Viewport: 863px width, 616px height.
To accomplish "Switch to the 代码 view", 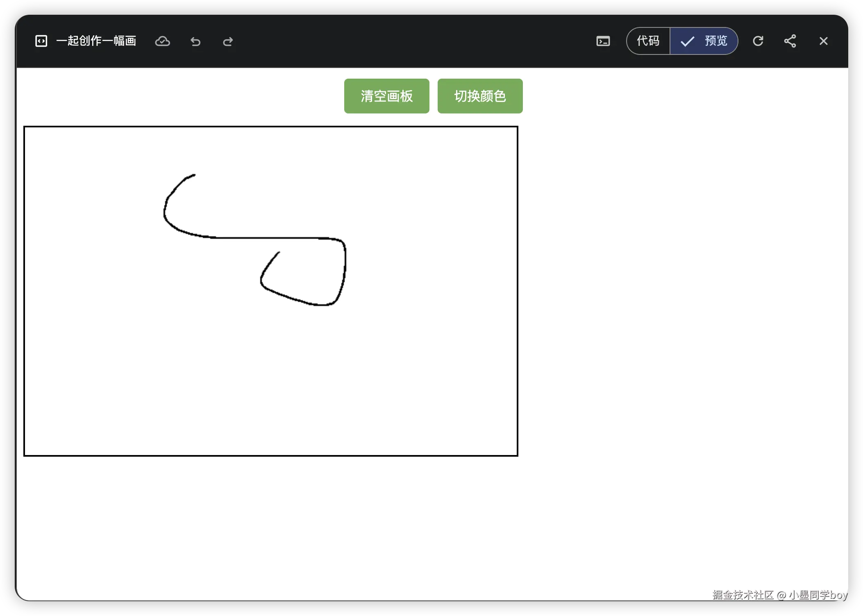I will (x=648, y=41).
